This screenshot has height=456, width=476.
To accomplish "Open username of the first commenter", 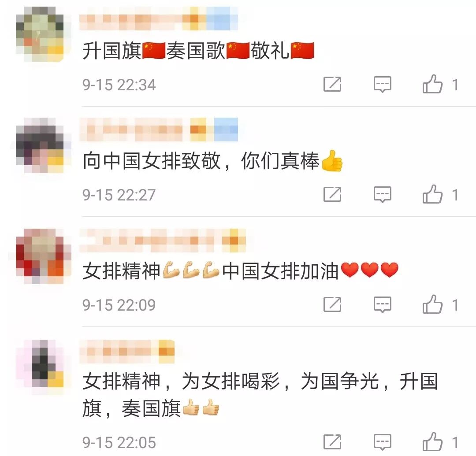I will click(159, 19).
